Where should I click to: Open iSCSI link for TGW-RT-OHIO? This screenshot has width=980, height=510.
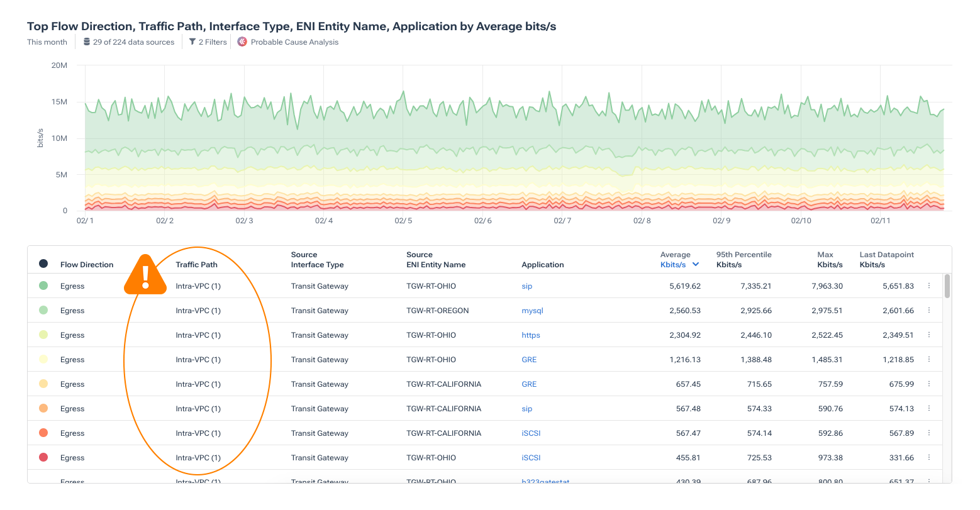[x=531, y=458]
